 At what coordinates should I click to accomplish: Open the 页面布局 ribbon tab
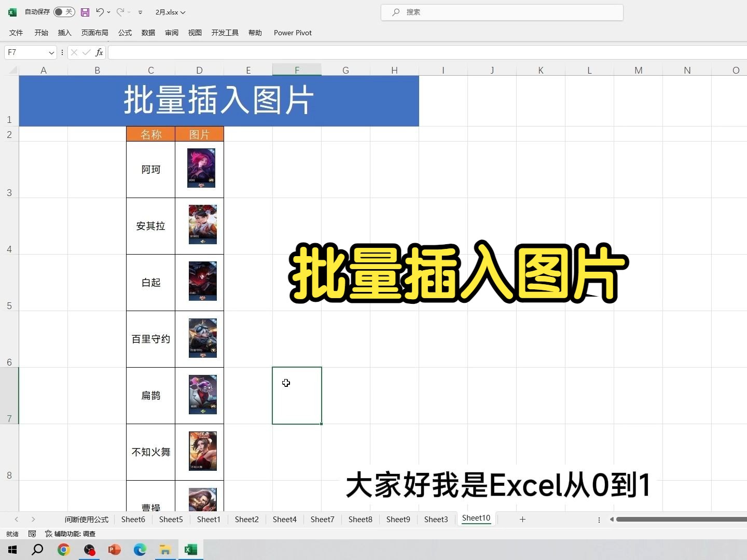(95, 33)
